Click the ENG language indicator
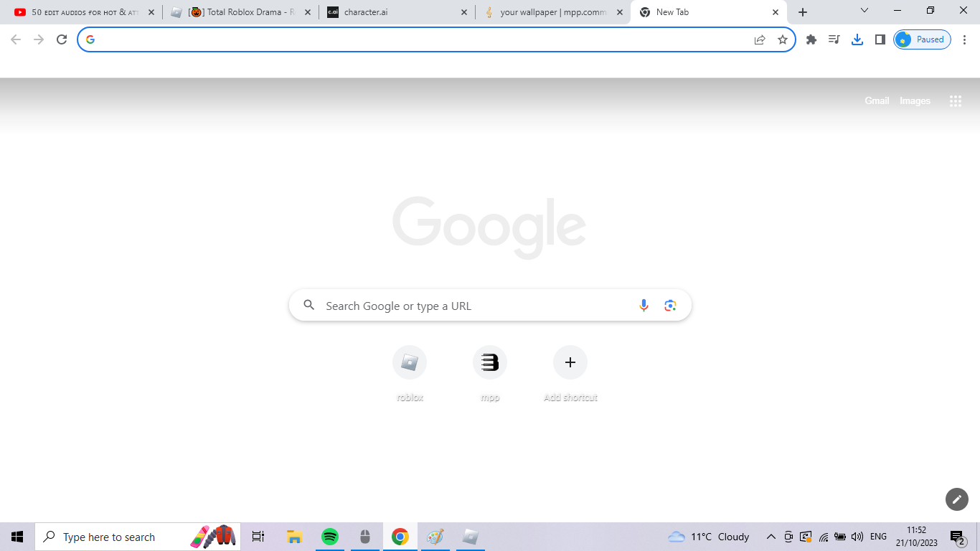This screenshot has height=551, width=980. click(x=878, y=537)
